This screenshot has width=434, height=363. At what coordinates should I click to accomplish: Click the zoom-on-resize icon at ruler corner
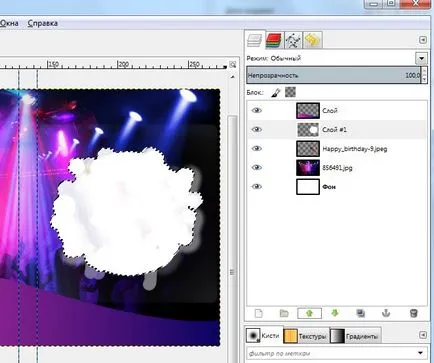233,65
